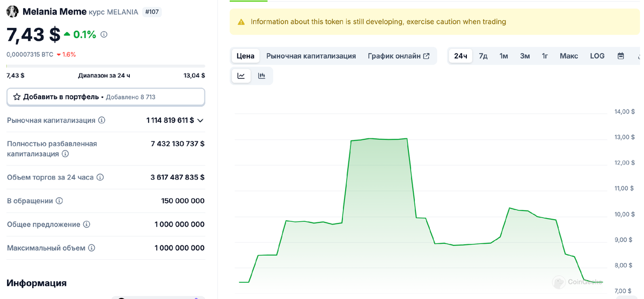Open the calendar date range picker
644x299 pixels.
(621, 56)
